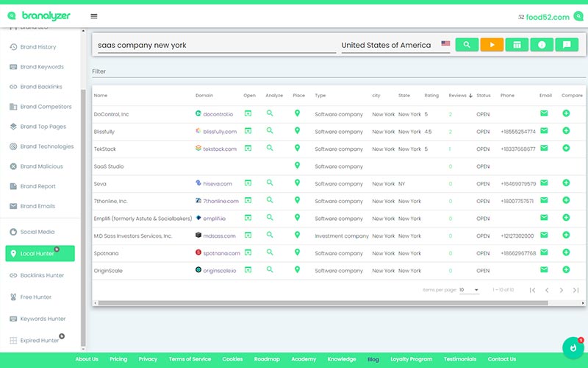Focus the Filter input field
The image size is (588, 368).
click(339, 71)
